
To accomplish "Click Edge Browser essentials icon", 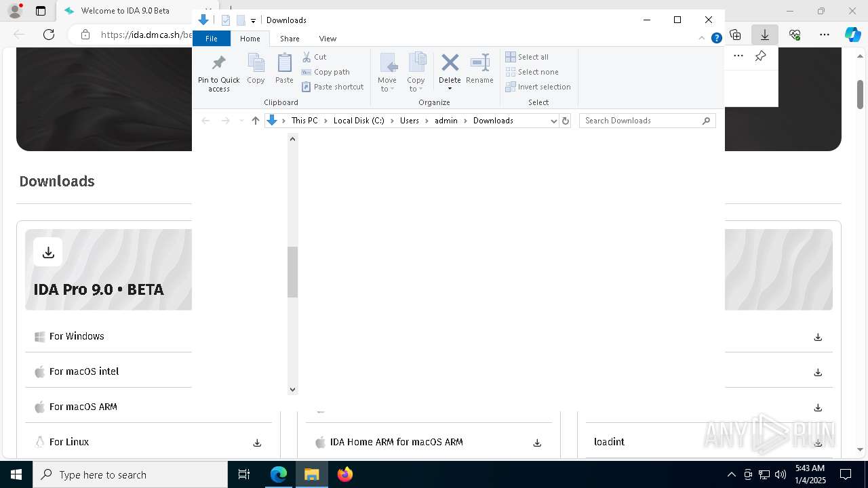I will [795, 35].
